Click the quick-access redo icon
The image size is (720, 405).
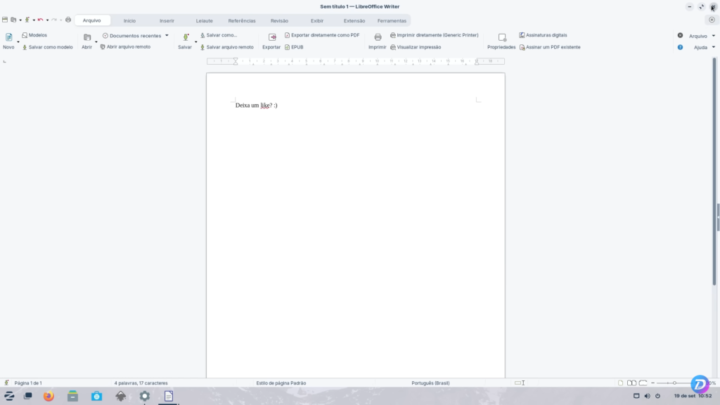[54, 20]
